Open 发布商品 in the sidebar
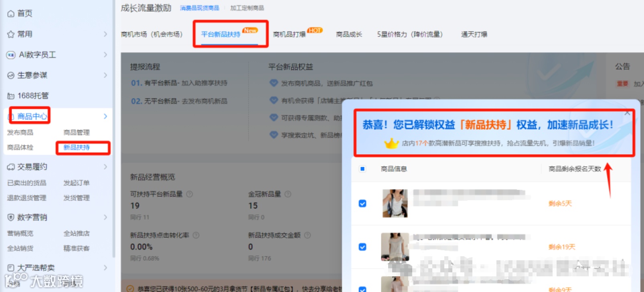 point(20,133)
